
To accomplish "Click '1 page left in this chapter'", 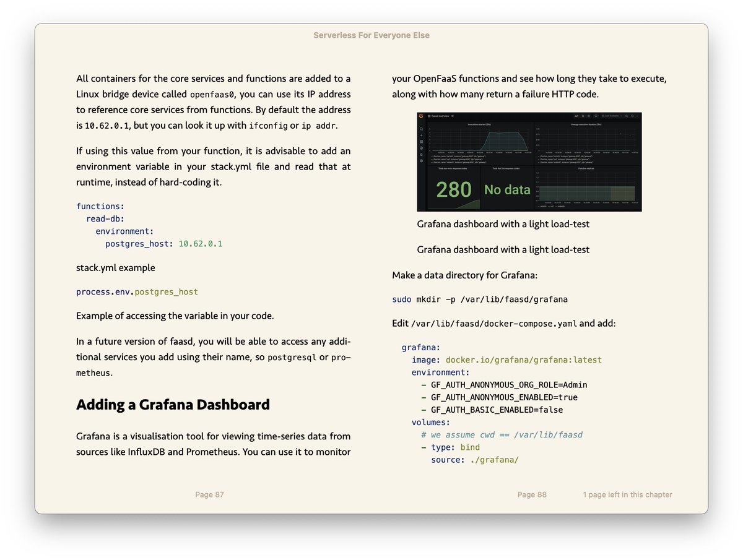I will 627,494.
